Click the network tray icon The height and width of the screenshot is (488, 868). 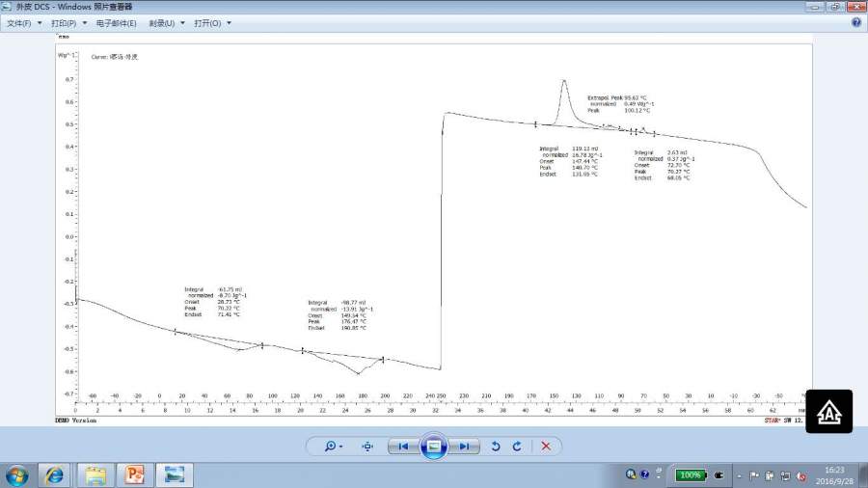pyautogui.click(x=785, y=475)
